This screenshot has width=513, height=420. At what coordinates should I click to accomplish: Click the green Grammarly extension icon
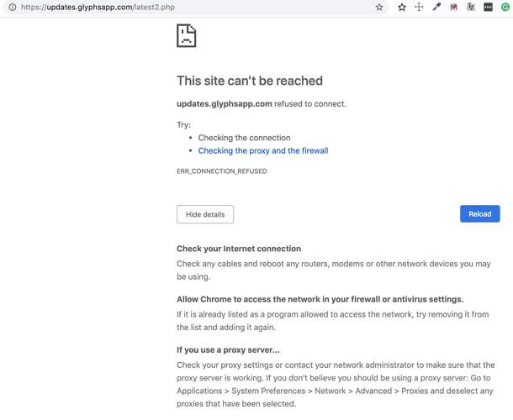coord(505,7)
